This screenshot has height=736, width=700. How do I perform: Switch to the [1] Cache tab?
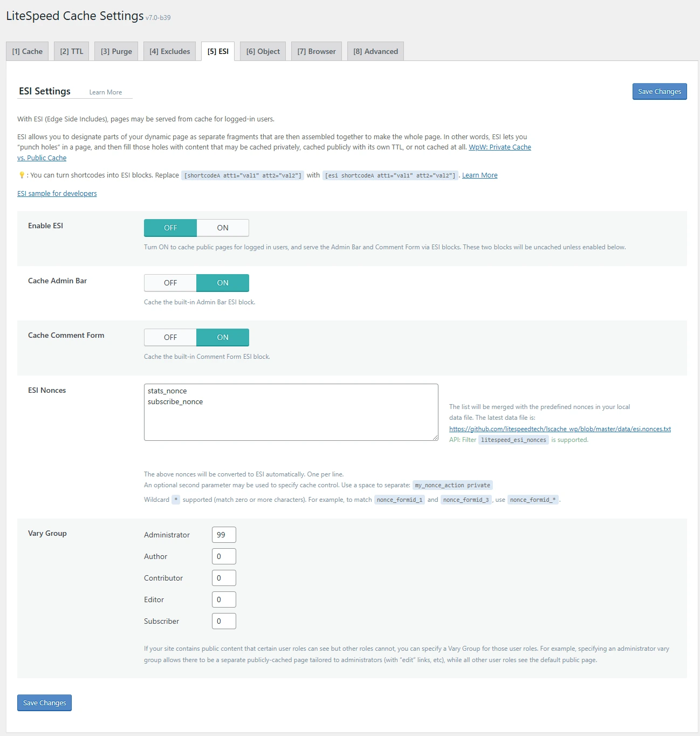pos(28,51)
